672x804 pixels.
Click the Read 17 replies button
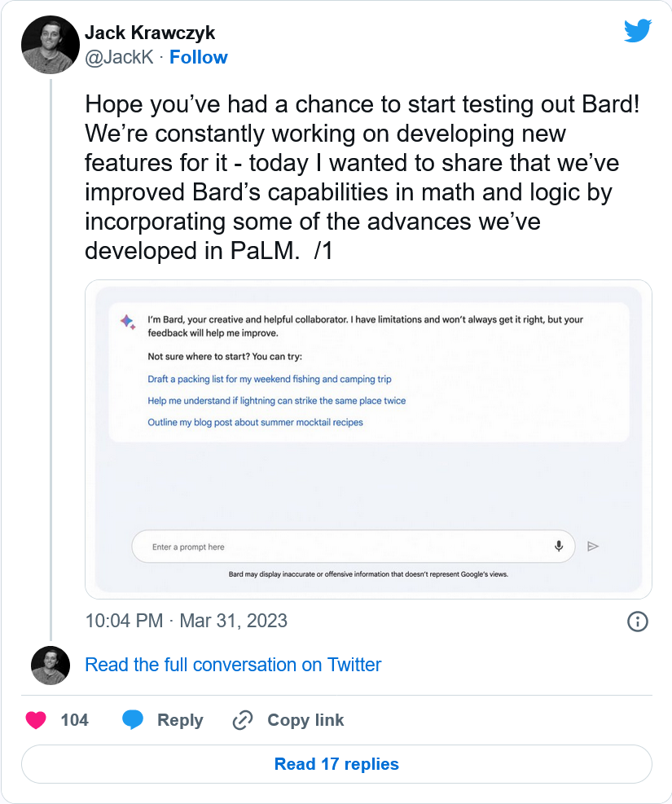tap(336, 764)
